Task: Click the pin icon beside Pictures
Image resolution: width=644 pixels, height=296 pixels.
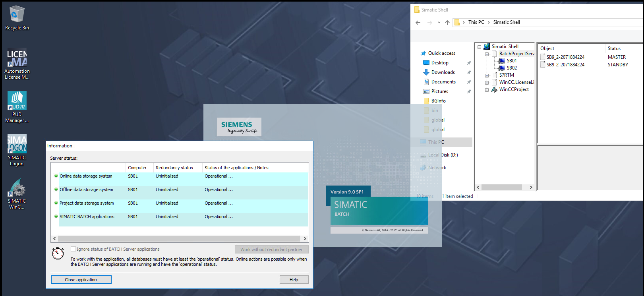Action: (469, 91)
